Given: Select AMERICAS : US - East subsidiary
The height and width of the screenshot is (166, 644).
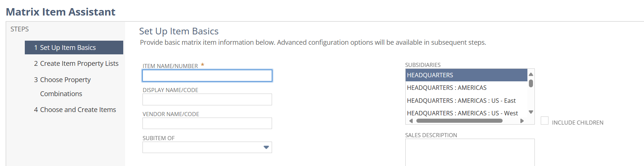Looking at the screenshot, I should pos(466,101).
